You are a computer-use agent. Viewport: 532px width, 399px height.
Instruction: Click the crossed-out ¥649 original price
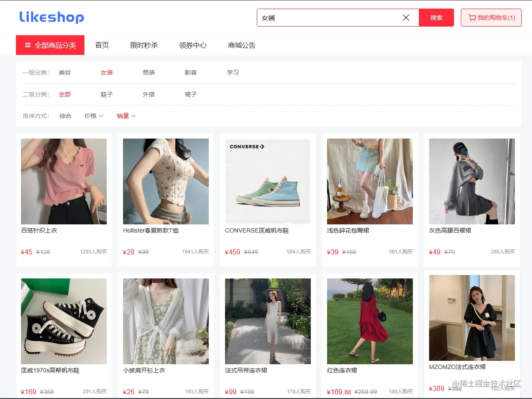tap(251, 252)
